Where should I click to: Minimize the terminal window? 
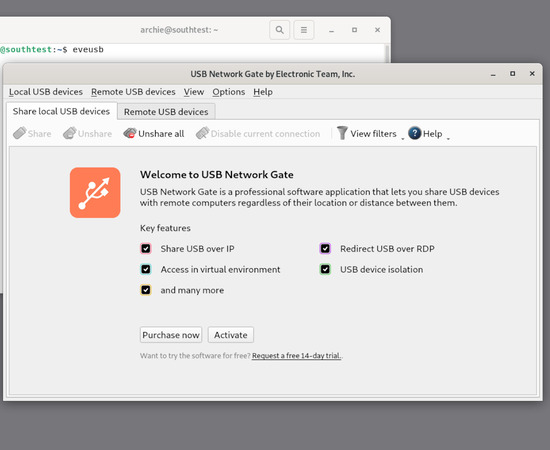pyautogui.click(x=331, y=30)
